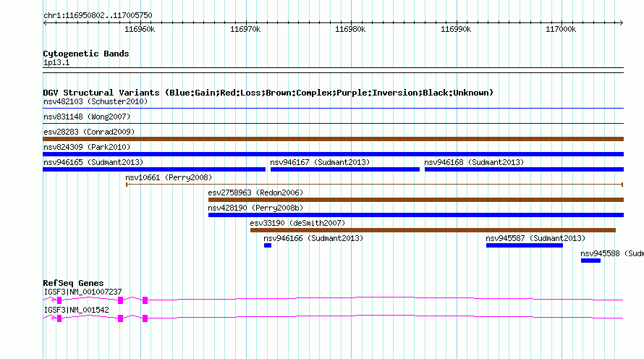Click the blue nsv824309 variant bar
This screenshot has height=359, width=644.
click(333, 154)
